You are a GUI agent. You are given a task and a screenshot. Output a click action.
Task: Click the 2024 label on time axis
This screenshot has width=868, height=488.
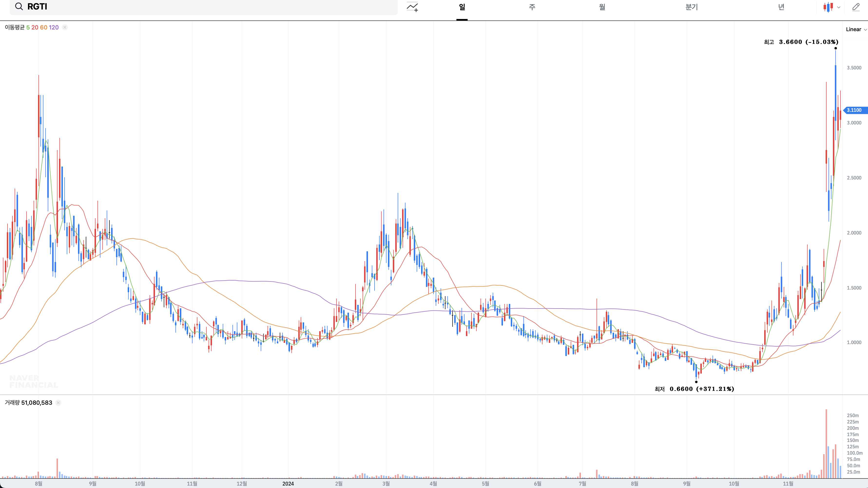[x=288, y=484]
